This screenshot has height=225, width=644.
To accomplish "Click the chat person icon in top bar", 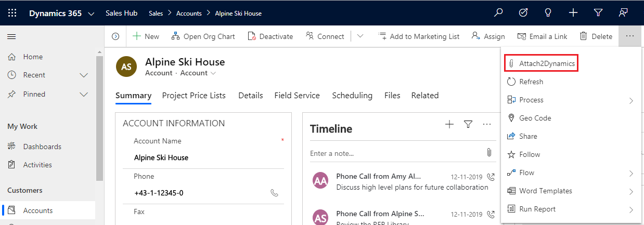I will point(623,13).
